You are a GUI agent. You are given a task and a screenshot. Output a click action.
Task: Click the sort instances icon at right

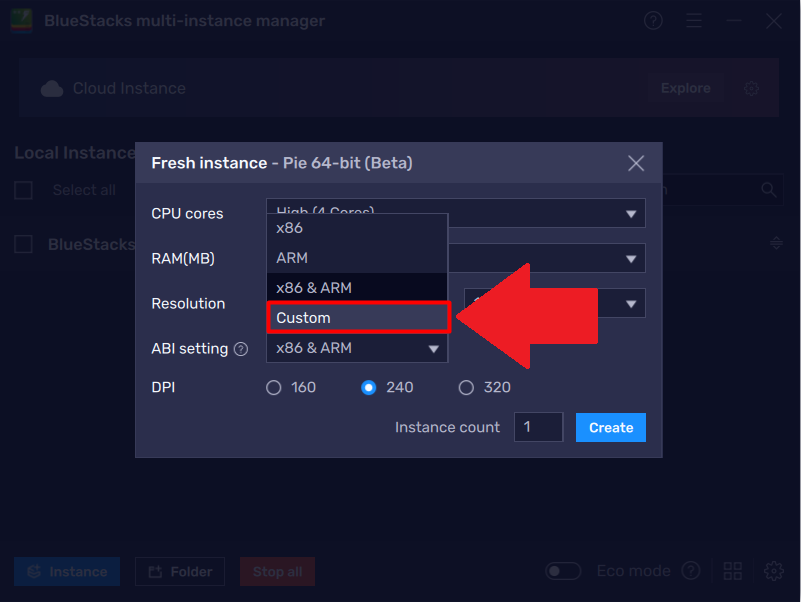[x=776, y=243]
